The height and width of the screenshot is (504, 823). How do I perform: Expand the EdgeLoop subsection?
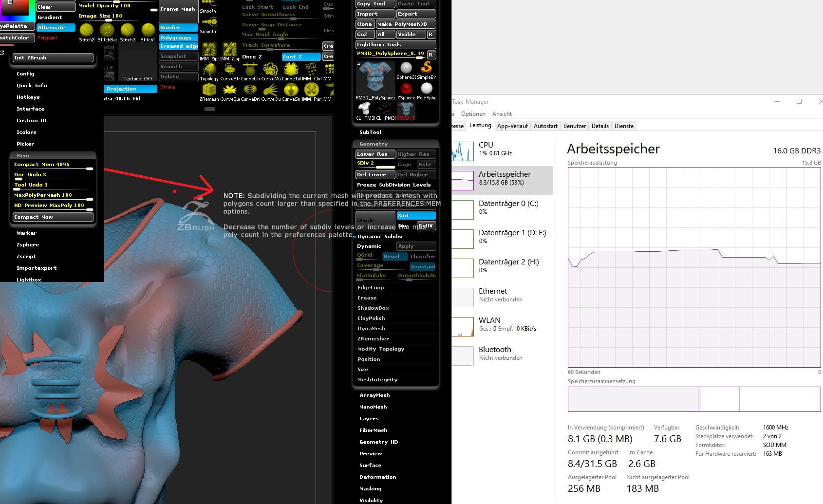pyautogui.click(x=371, y=288)
